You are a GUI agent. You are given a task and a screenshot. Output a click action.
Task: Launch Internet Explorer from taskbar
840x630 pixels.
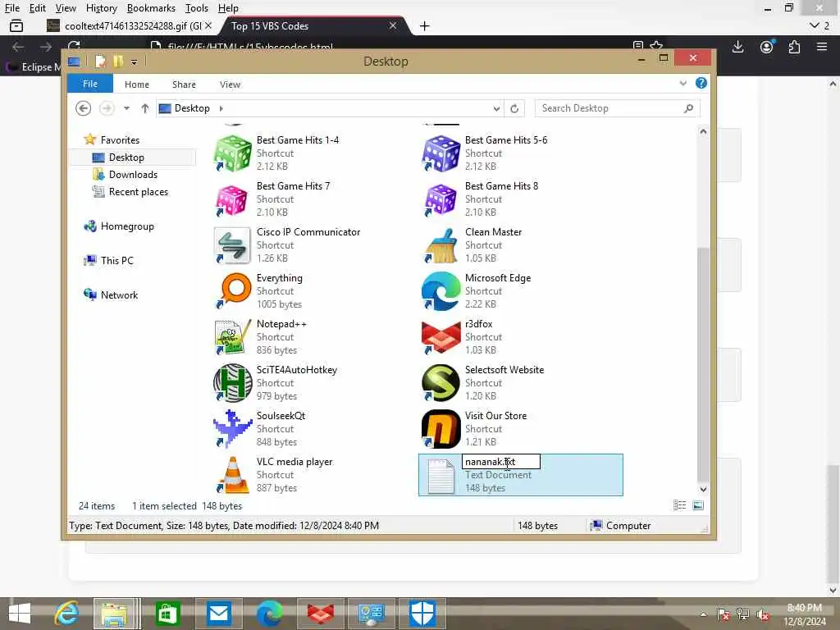coord(66,614)
